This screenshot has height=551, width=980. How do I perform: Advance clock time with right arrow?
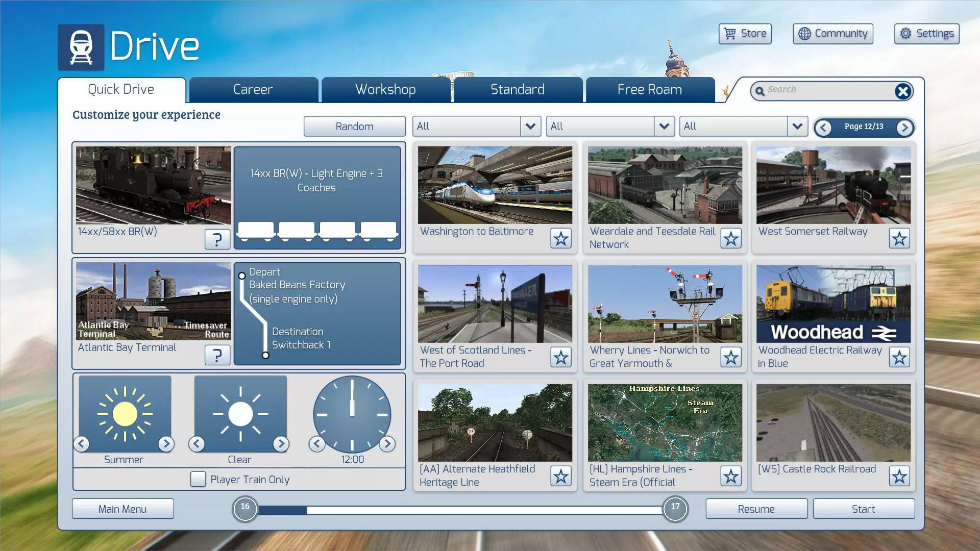point(387,444)
